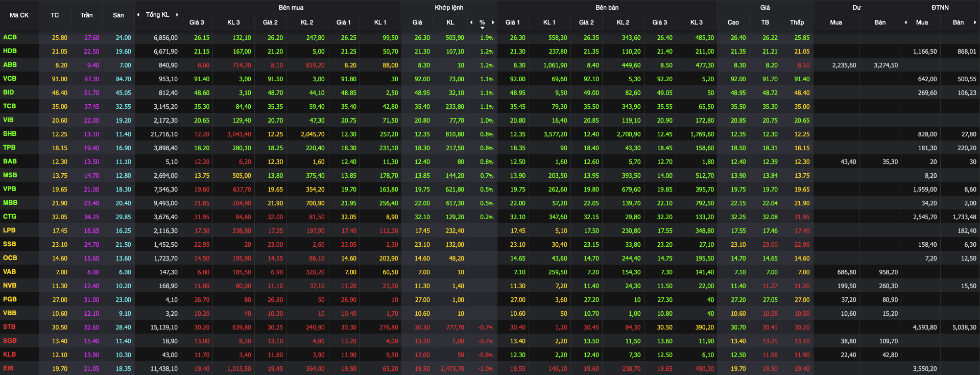
Task: Open stock symbol KLB
Action: click(x=9, y=355)
